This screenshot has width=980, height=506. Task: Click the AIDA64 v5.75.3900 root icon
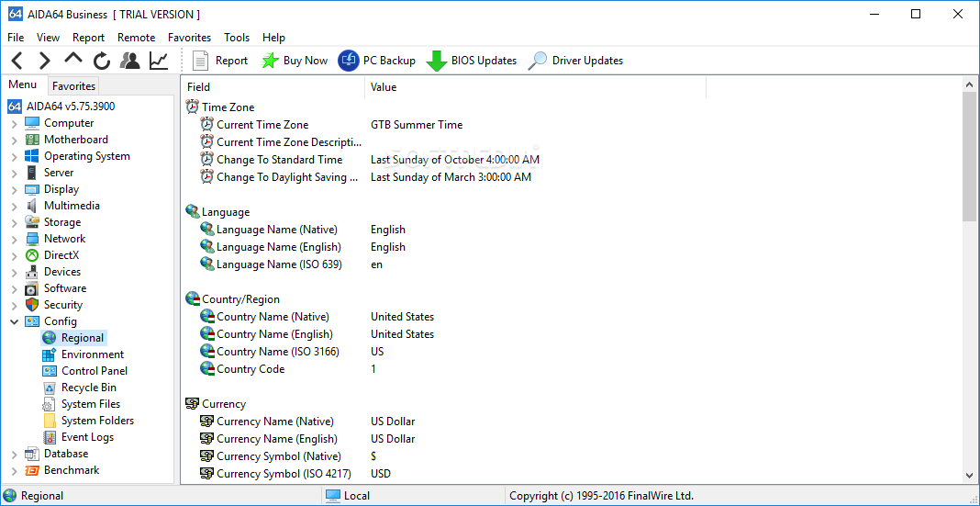[15, 107]
